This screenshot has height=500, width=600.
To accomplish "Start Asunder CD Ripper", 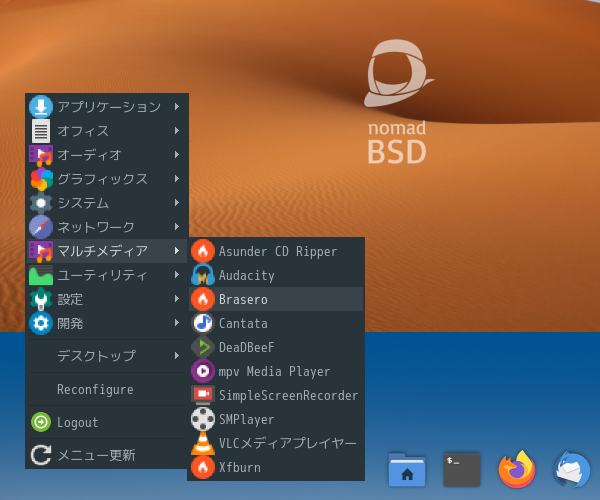I will [276, 251].
